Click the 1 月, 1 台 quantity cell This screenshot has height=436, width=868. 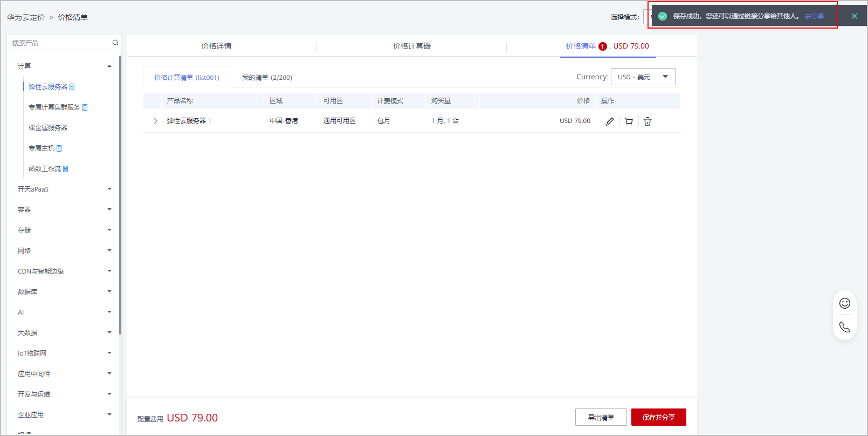click(445, 121)
